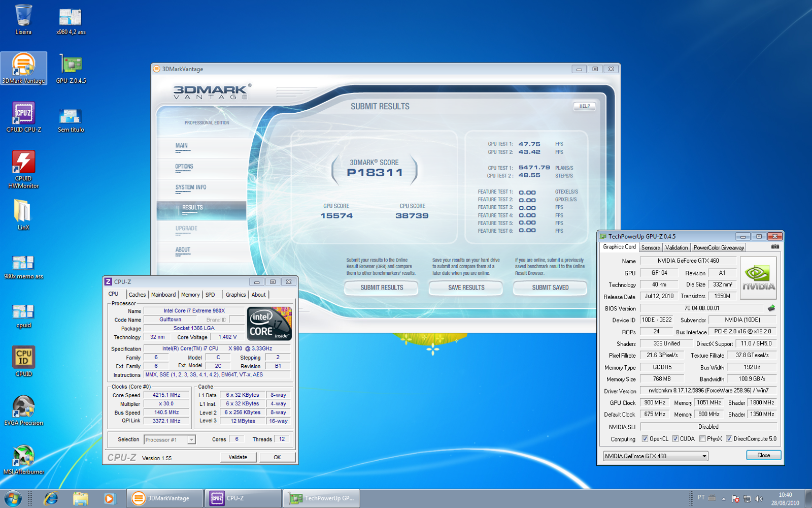Click the Show desktop strip at taskbar end
Screen dimensions: 812x508
tap(808, 498)
